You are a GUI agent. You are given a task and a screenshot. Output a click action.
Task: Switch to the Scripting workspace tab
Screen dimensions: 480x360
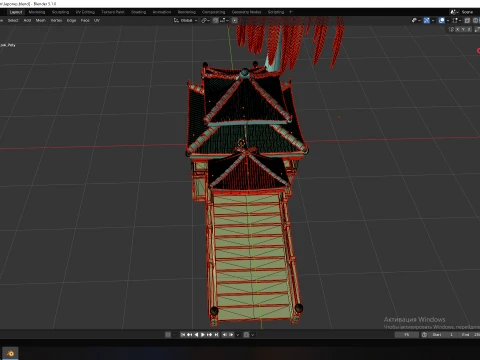pos(276,12)
